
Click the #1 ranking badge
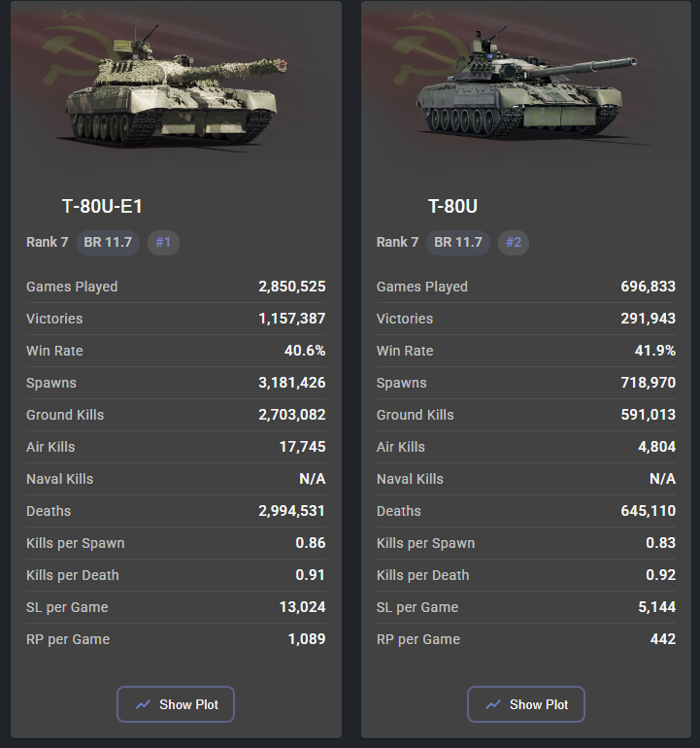click(x=163, y=242)
